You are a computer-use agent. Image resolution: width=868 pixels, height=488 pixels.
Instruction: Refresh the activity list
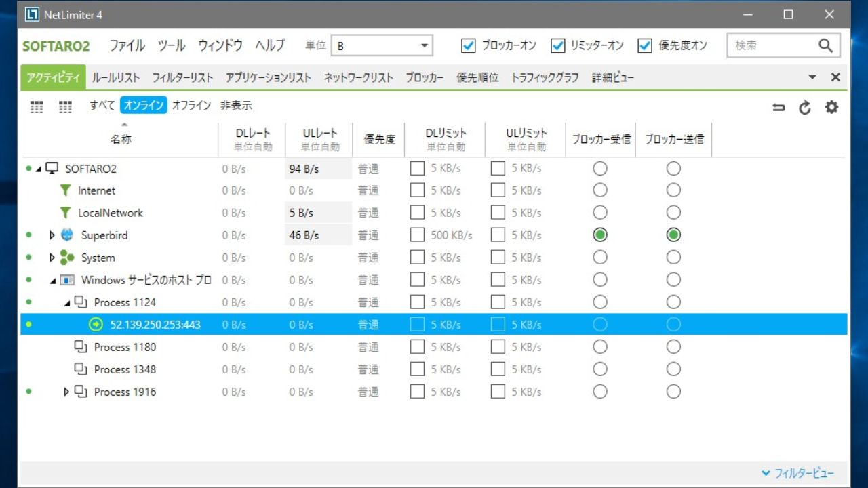[x=805, y=107]
